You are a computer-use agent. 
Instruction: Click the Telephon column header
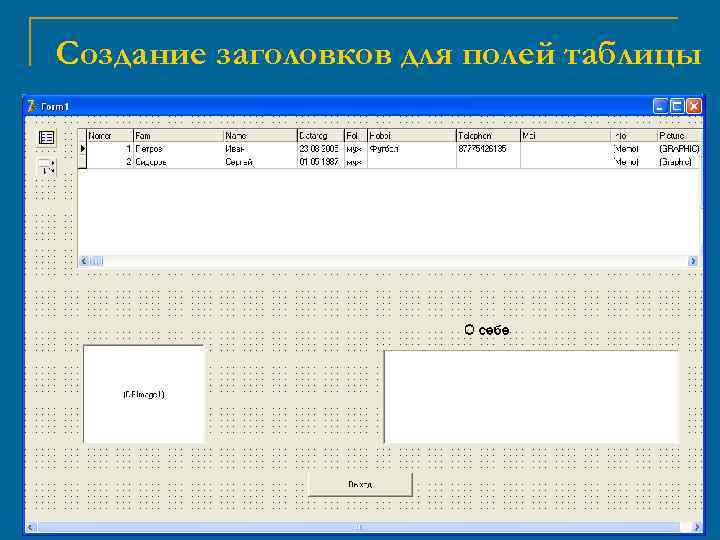pyautogui.click(x=489, y=136)
